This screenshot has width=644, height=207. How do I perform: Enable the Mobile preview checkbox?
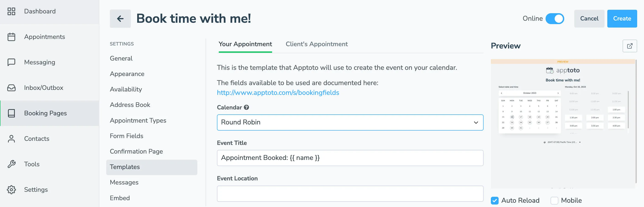[x=555, y=200]
